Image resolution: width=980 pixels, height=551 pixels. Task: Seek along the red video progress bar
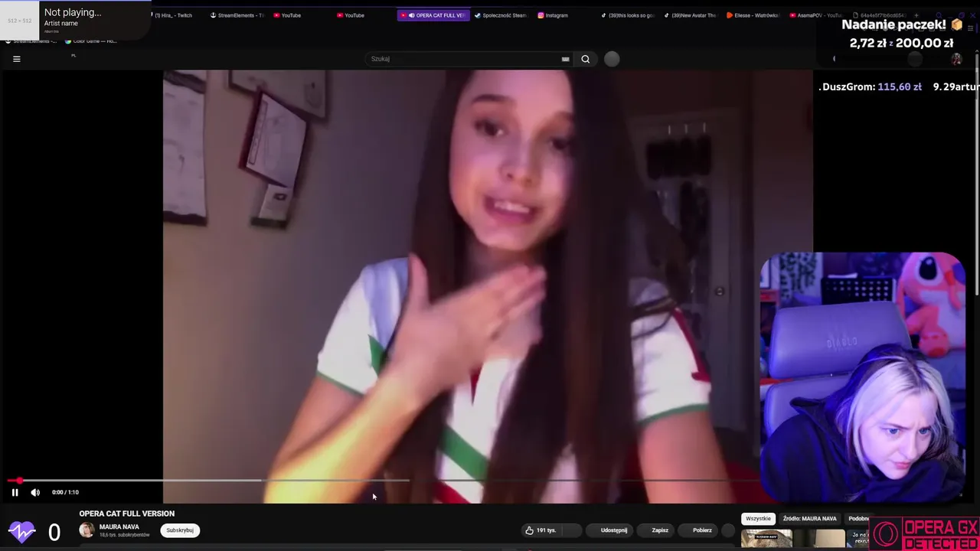pos(383,481)
